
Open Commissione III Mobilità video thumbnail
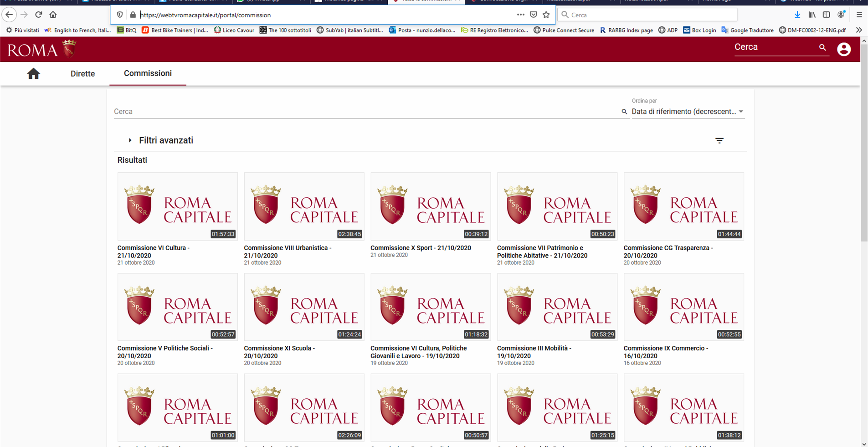pyautogui.click(x=557, y=307)
